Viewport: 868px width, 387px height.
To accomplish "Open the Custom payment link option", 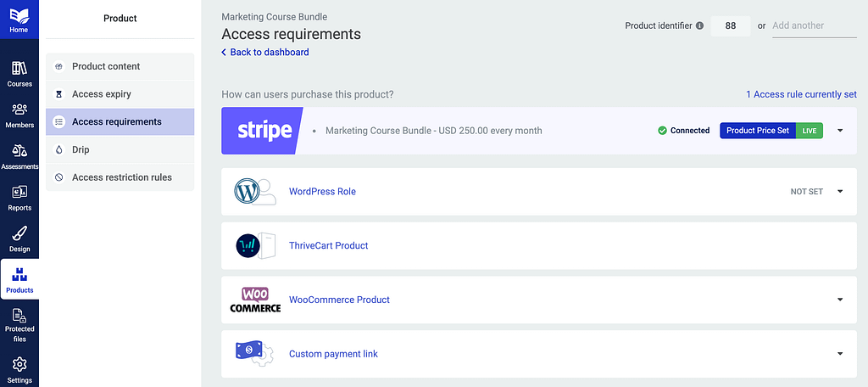I will tap(333, 354).
